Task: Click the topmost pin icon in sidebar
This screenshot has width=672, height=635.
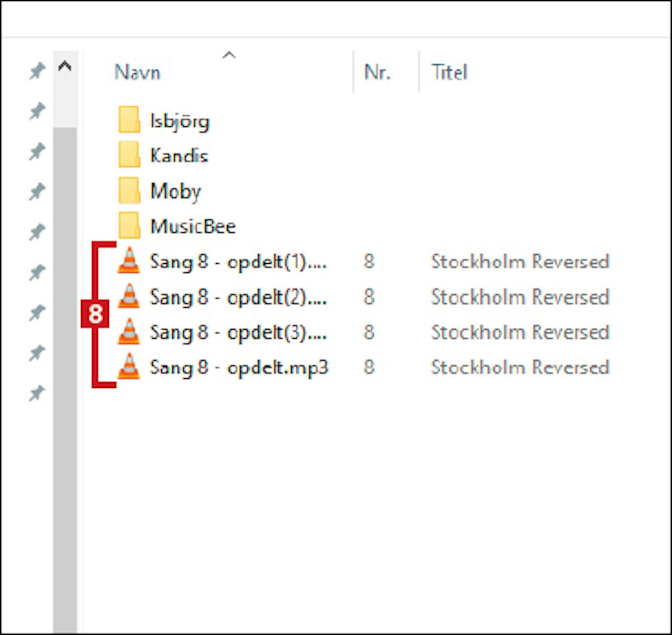Action: pos(37,71)
